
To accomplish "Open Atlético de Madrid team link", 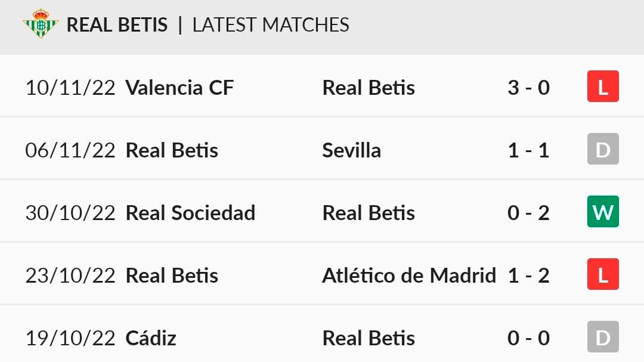I will 409,276.
